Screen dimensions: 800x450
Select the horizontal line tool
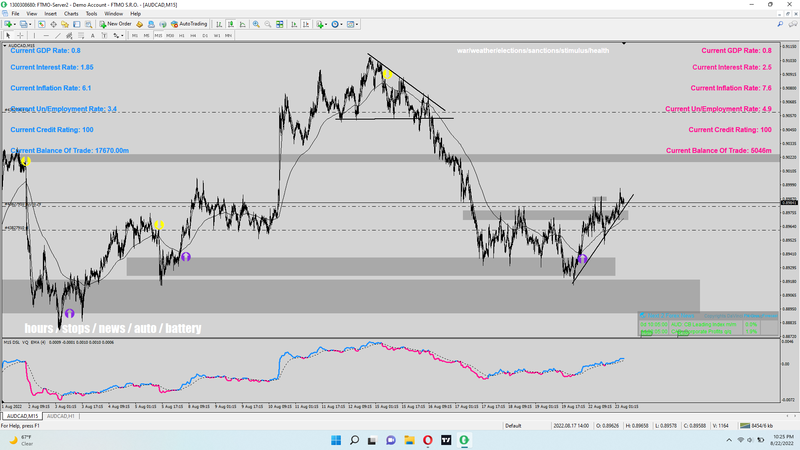(x=45, y=35)
